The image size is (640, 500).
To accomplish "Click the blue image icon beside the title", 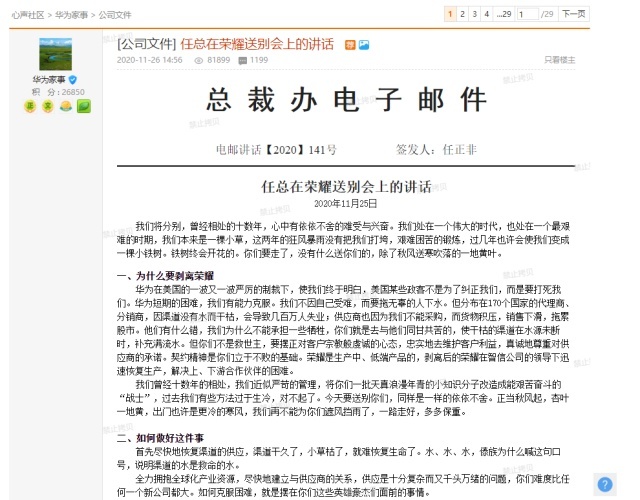I will (x=364, y=45).
